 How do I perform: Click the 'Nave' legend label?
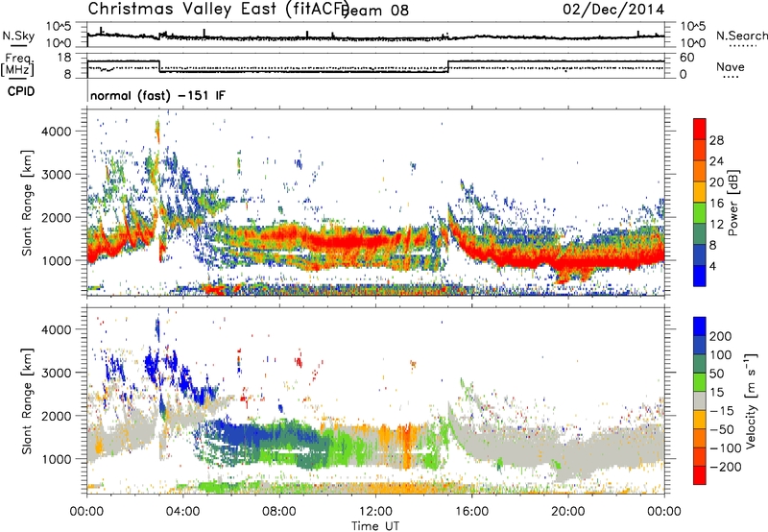click(x=731, y=67)
